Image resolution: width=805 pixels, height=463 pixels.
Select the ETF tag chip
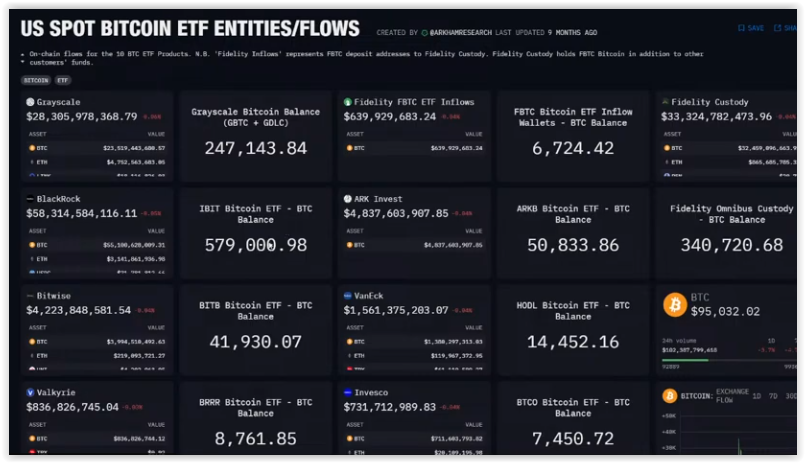(x=63, y=80)
